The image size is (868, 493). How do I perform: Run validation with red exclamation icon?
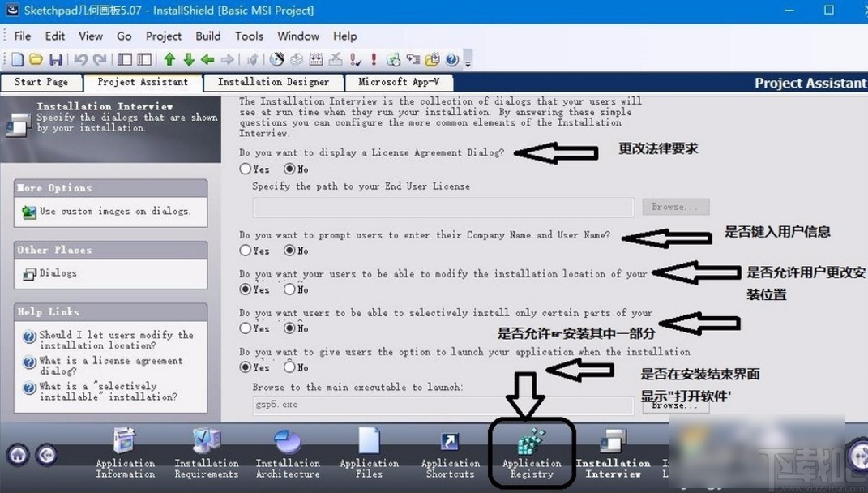click(x=374, y=59)
